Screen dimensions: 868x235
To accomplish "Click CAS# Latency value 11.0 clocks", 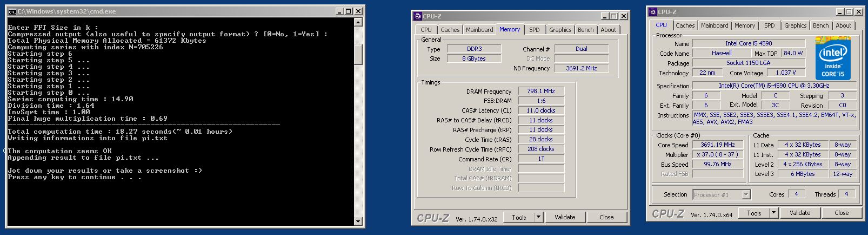I will click(541, 110).
